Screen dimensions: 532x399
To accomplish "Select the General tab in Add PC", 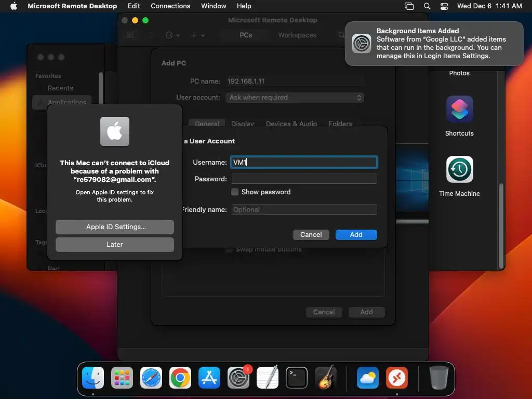I will (x=207, y=124).
